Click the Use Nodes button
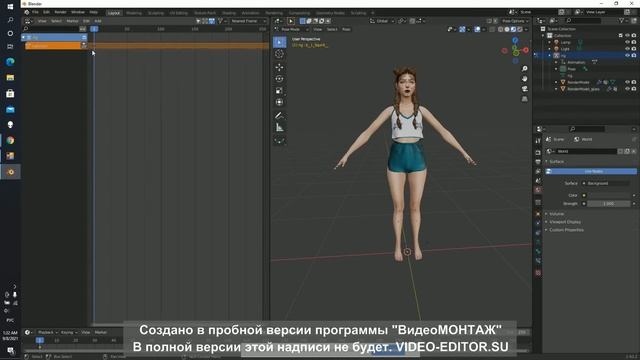The image size is (640, 360). click(591, 171)
